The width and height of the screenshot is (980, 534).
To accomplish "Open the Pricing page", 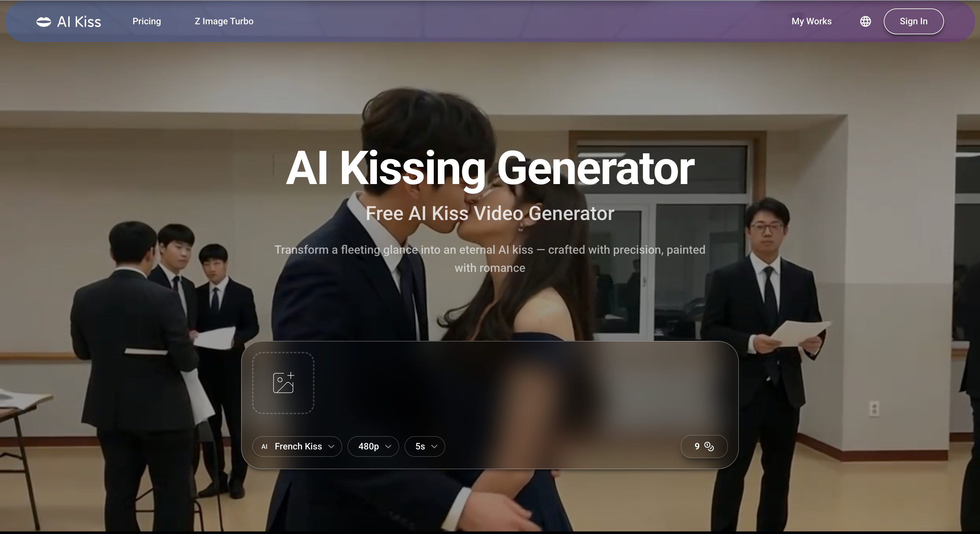I will point(147,21).
